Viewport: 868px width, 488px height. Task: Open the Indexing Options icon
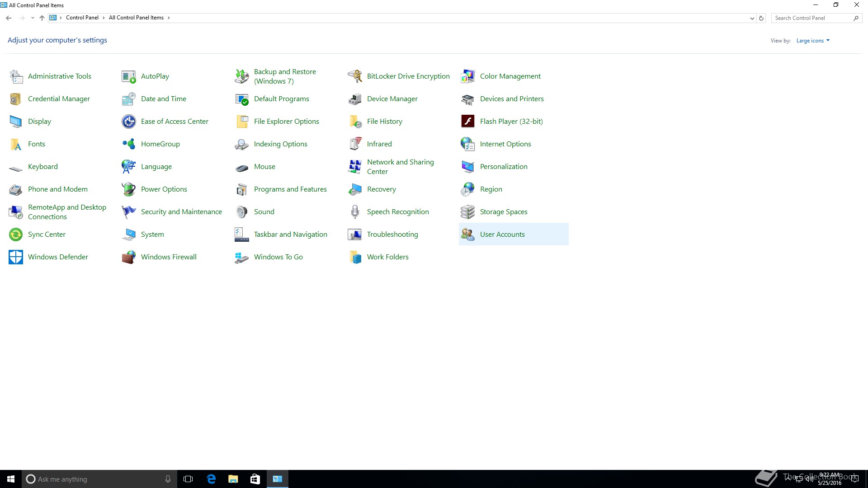point(242,144)
